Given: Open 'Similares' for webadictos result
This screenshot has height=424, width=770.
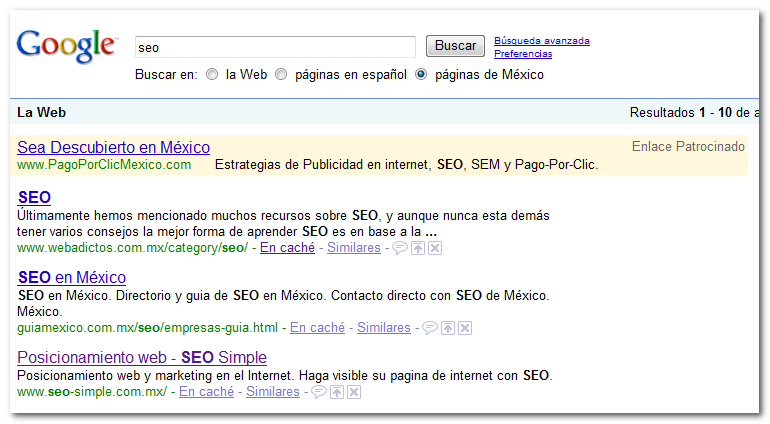Looking at the screenshot, I should coord(354,248).
